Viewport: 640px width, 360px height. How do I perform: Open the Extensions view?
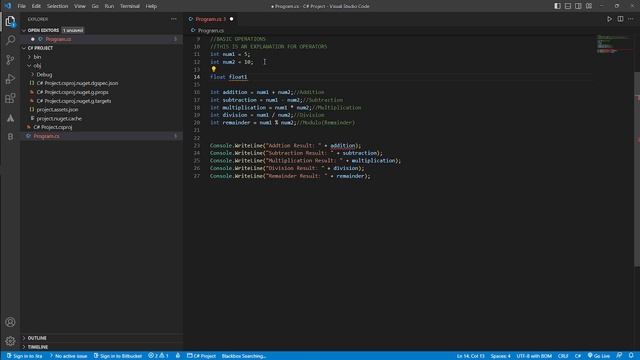tap(10, 98)
